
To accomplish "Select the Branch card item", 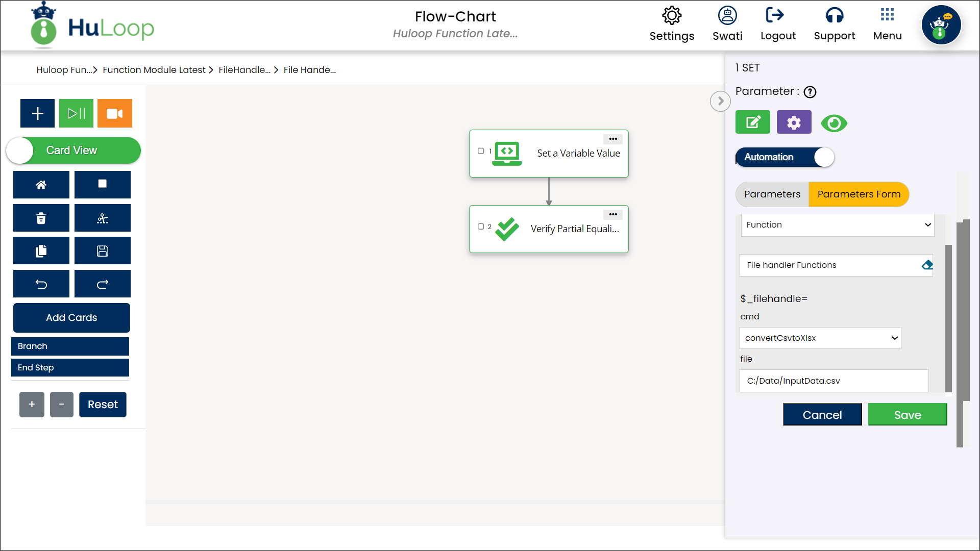I will (x=70, y=346).
